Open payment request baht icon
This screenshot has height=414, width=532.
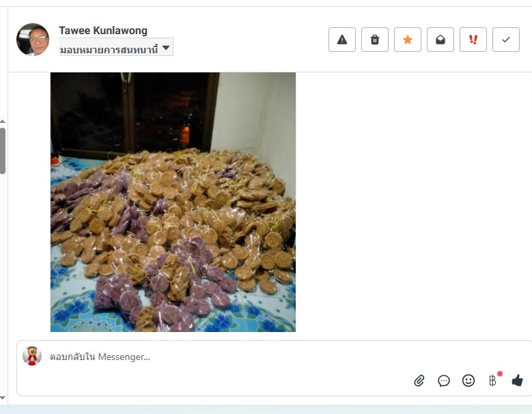click(x=492, y=381)
